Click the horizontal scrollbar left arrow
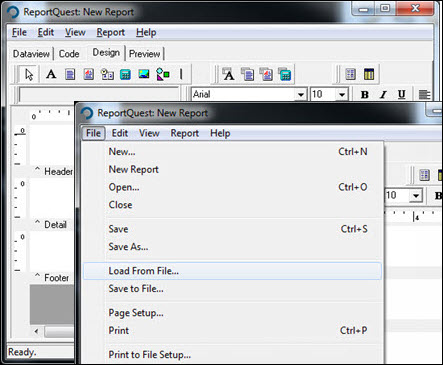 (36, 331)
